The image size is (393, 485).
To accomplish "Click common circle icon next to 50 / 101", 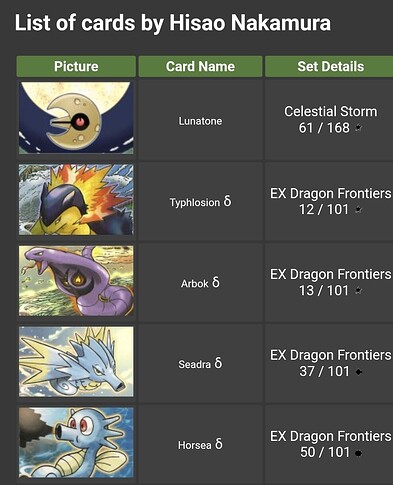I will point(359,453).
